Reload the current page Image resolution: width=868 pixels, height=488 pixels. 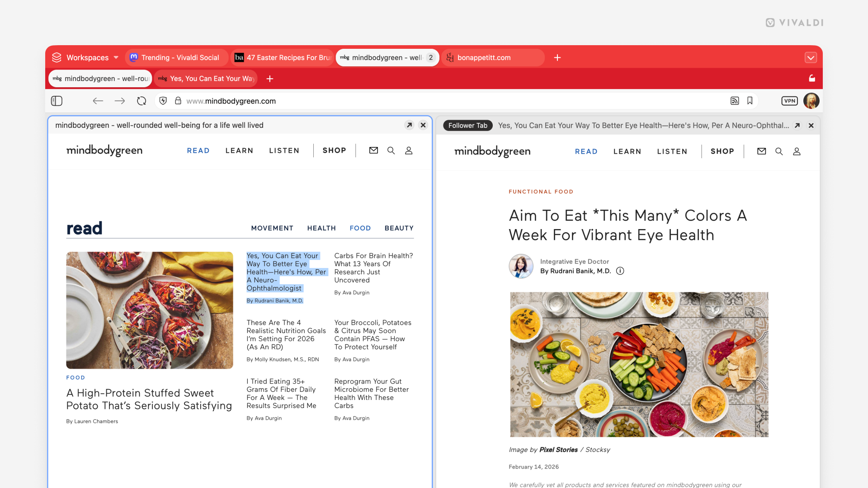142,101
